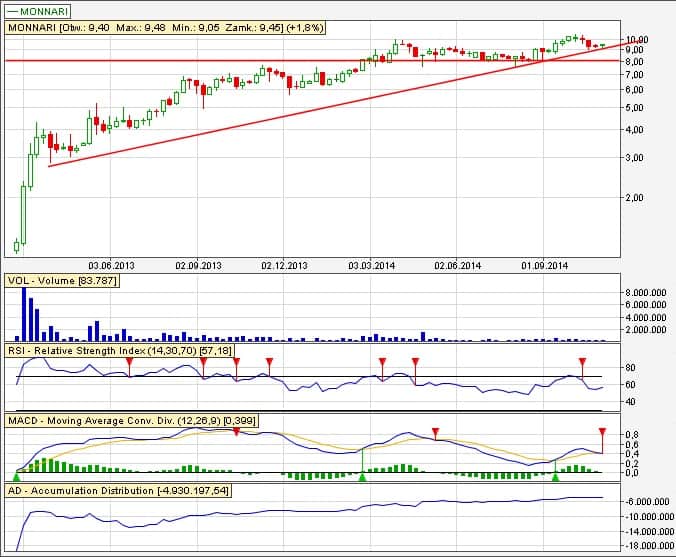676x557 pixels.
Task: Open the RSI - Relative Strength Index title
Action: [x=118, y=352]
